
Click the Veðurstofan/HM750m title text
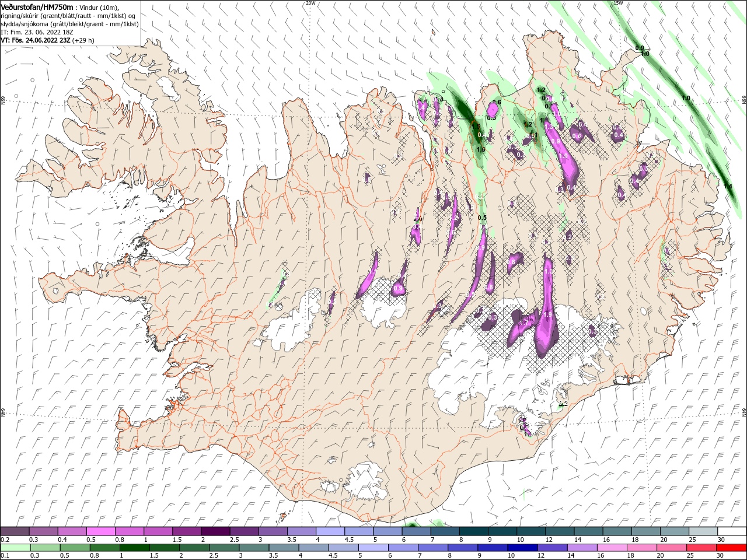[x=37, y=7]
